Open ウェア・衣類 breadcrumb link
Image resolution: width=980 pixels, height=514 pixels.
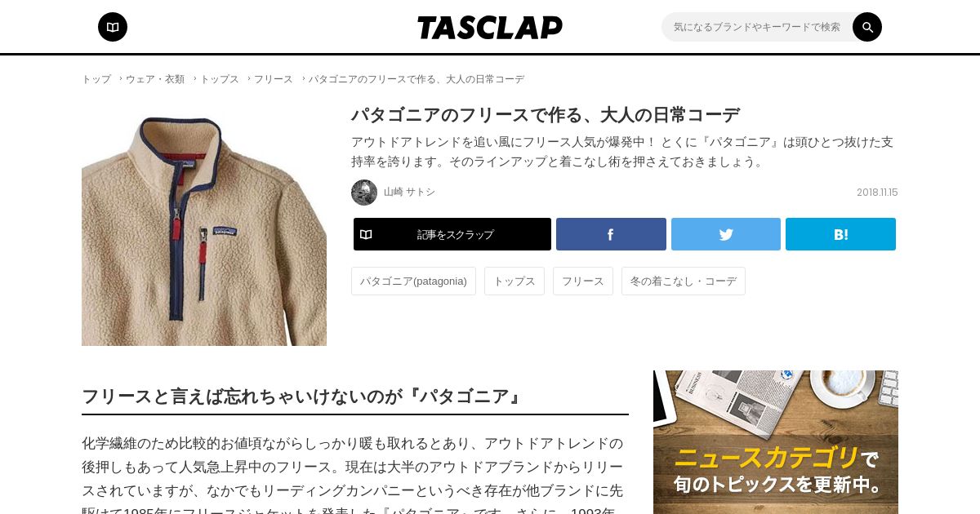pos(155,79)
